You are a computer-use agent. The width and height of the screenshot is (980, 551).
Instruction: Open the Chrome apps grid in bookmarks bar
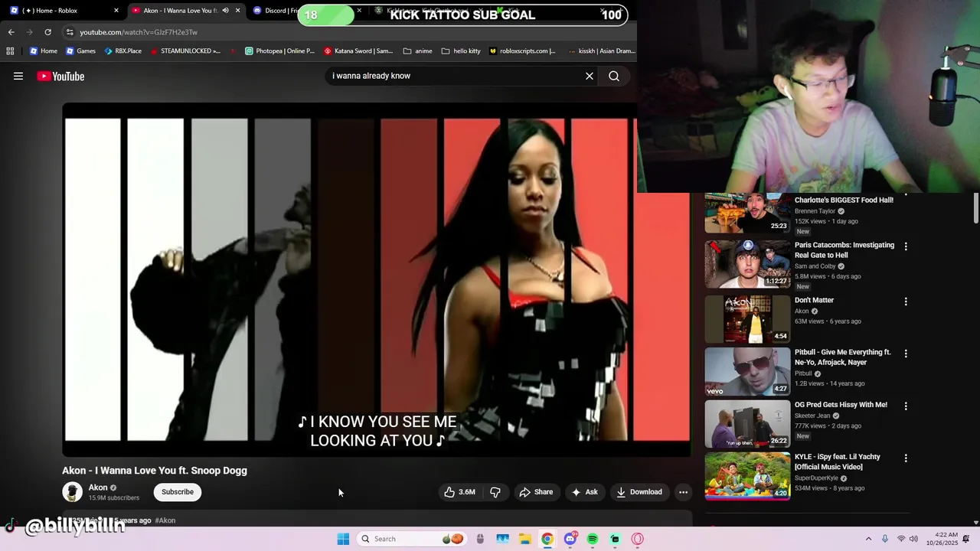tap(10, 51)
